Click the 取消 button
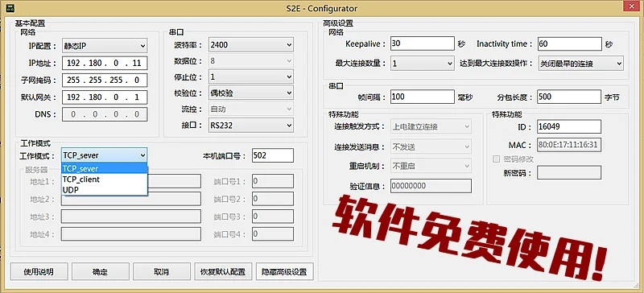 162,271
